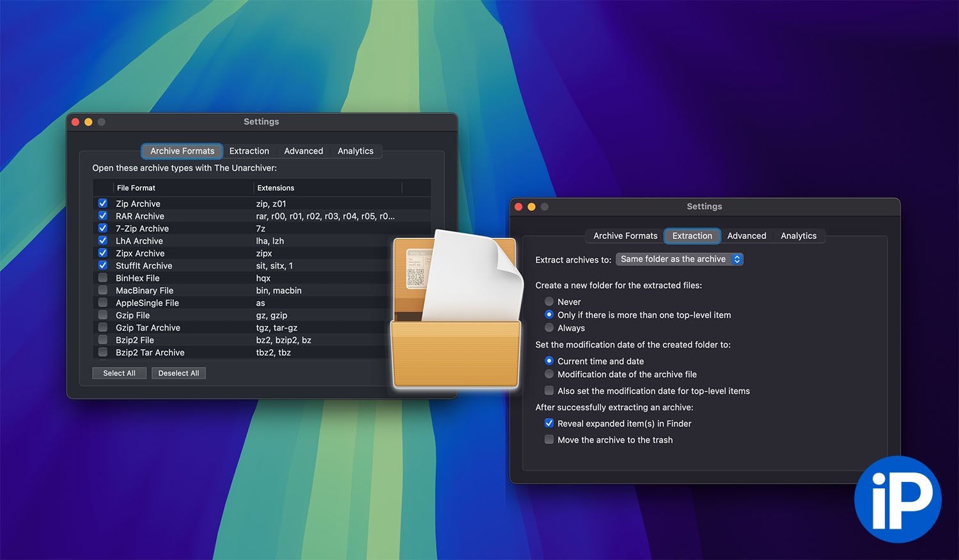Choose Modification date of the archive file
The height and width of the screenshot is (560, 959).
549,374
